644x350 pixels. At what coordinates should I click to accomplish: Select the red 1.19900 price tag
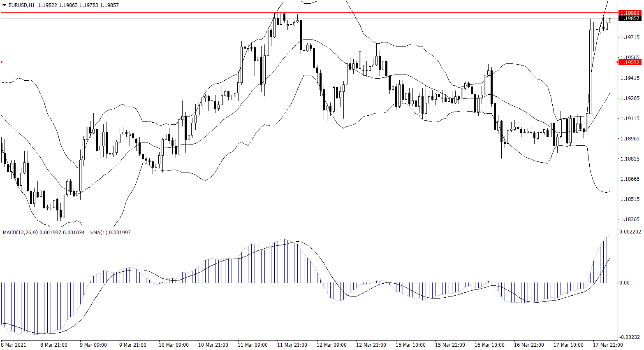630,13
